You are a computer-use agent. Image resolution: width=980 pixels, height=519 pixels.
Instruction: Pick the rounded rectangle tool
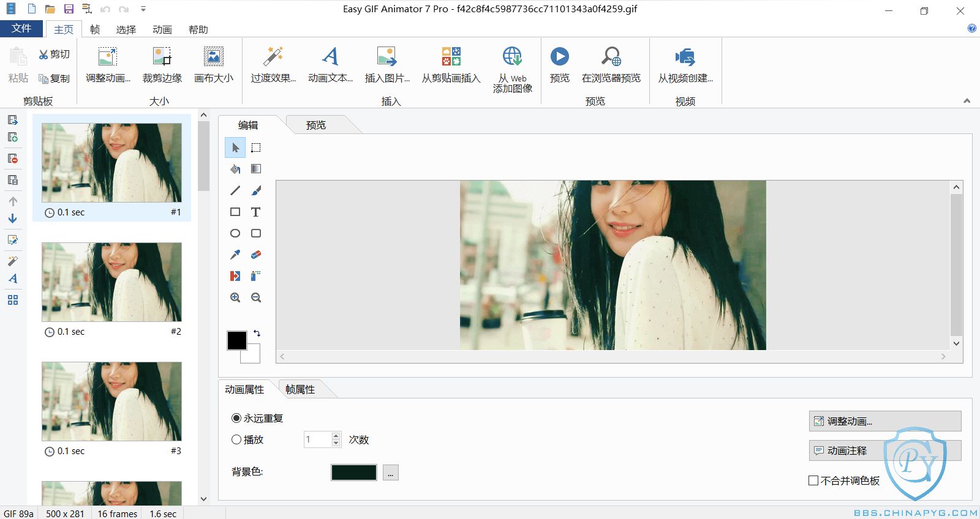pos(256,233)
